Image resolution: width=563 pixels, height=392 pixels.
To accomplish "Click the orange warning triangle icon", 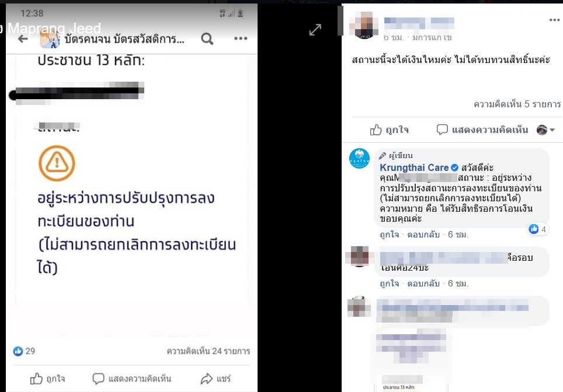I will [57, 163].
